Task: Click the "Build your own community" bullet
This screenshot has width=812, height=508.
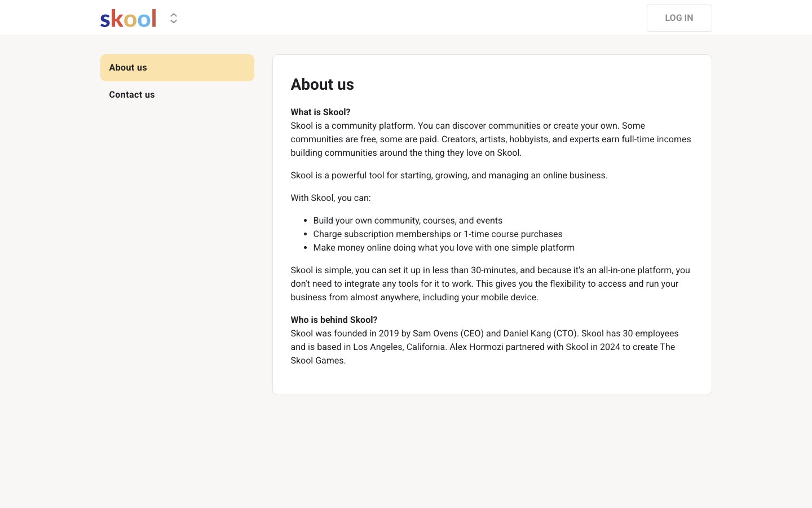Action: [x=407, y=221]
